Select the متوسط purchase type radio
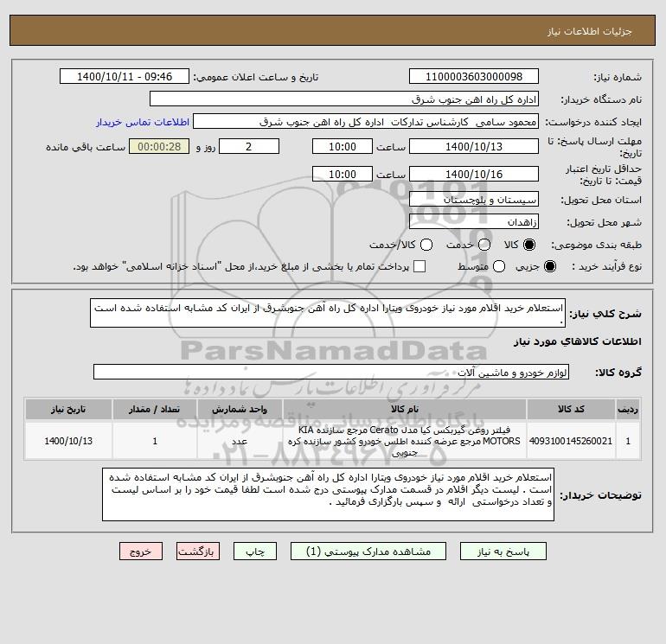Screen dimensions: 666x644 pos(499,266)
